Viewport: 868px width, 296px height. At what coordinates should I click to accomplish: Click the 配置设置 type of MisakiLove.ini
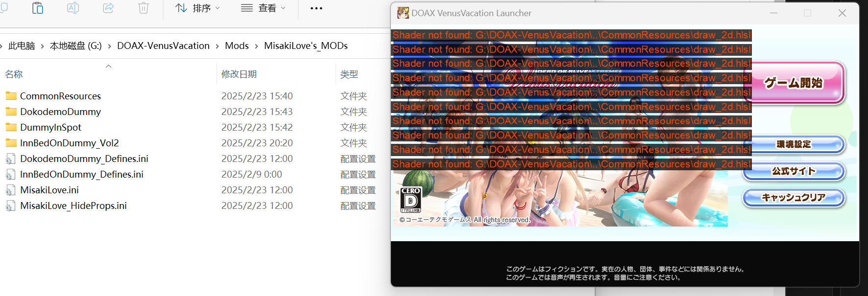[358, 190]
